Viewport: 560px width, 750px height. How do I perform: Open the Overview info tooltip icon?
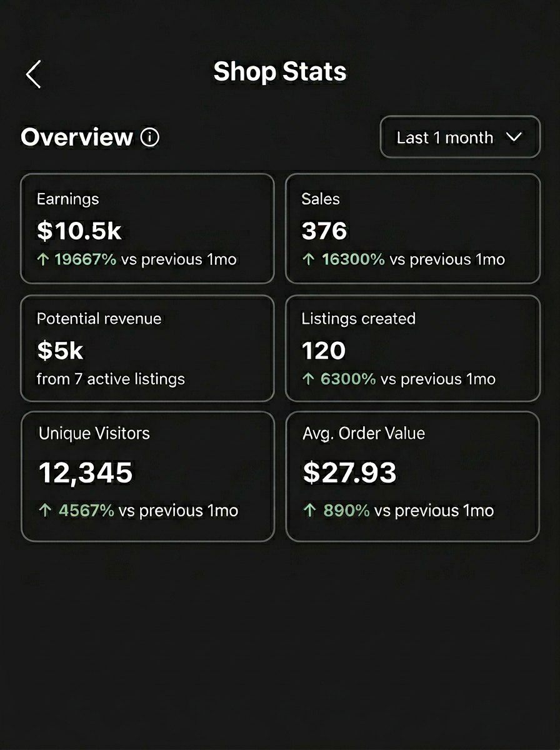coord(150,137)
